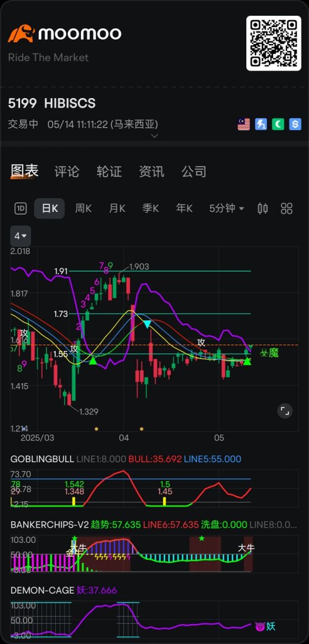Screen dimensions: 309x644
Task: Open the four-square layout grid icon
Action: 286,209
